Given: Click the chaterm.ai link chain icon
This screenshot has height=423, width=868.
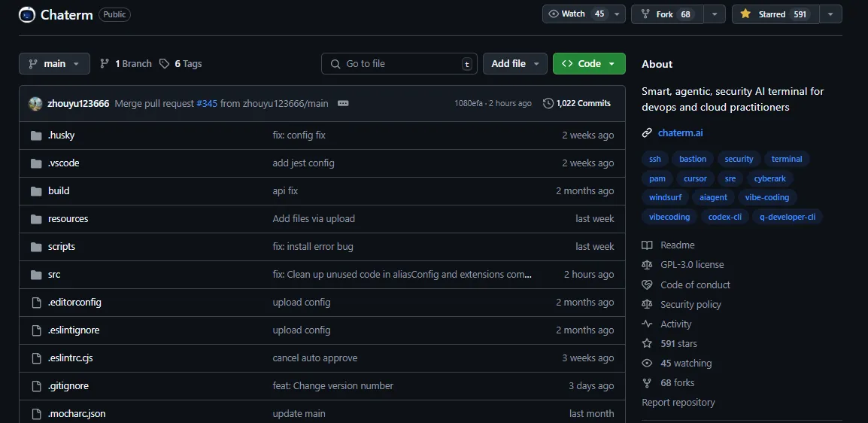Looking at the screenshot, I should click(647, 133).
